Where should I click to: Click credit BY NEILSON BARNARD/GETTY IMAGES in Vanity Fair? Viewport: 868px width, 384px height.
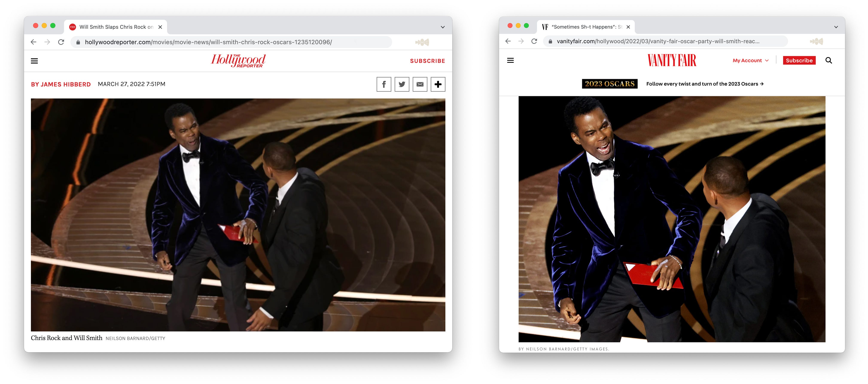click(564, 349)
